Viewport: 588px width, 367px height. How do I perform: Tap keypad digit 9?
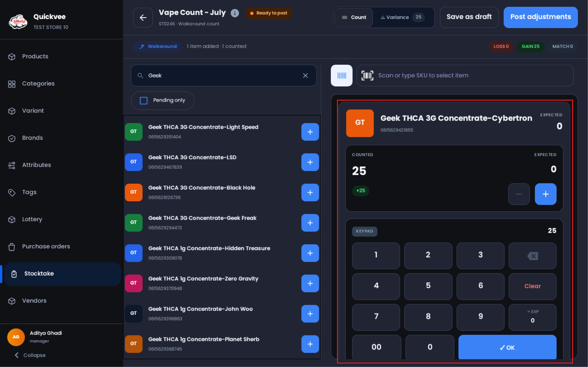point(480,317)
